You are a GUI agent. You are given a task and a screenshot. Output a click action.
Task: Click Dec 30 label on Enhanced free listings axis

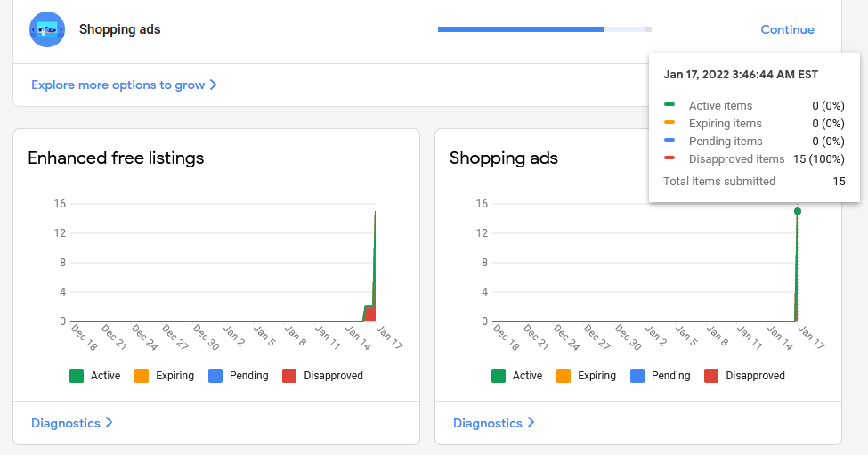tap(206, 337)
